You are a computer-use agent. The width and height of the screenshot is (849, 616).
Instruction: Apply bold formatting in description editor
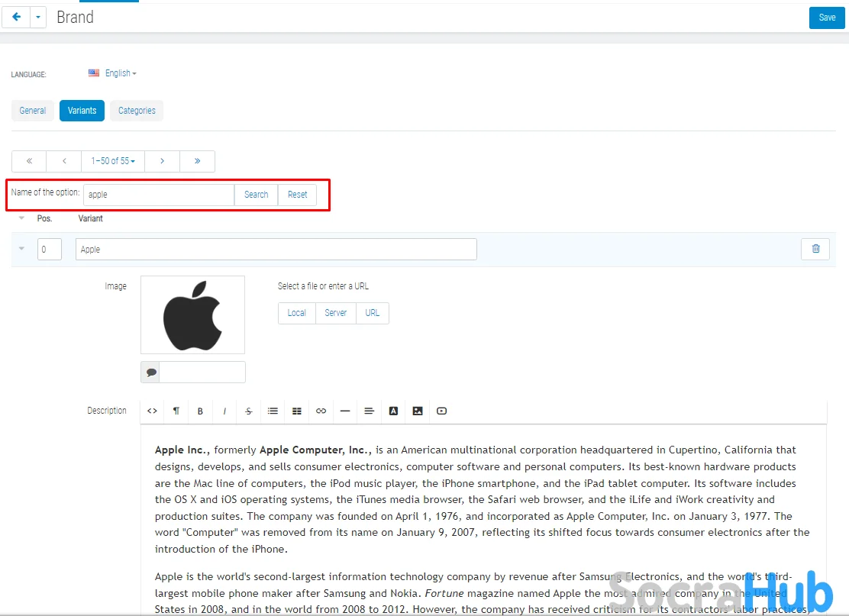tap(200, 411)
